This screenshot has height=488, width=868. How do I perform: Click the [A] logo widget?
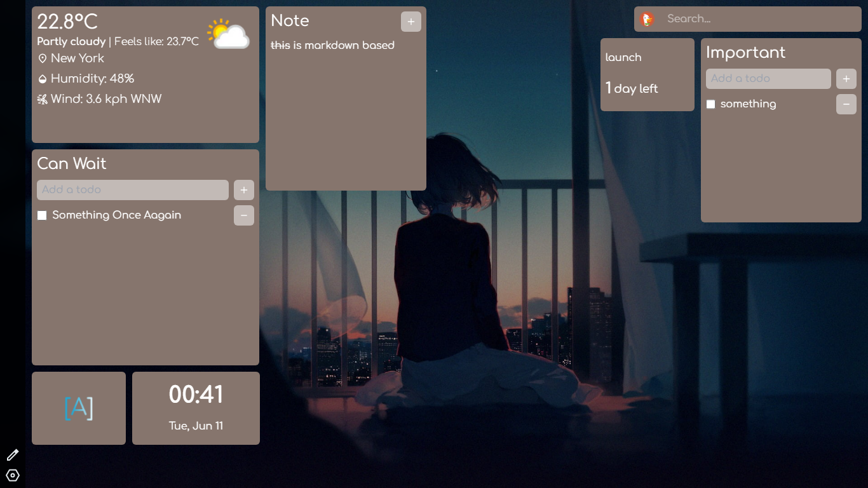pyautogui.click(x=79, y=408)
